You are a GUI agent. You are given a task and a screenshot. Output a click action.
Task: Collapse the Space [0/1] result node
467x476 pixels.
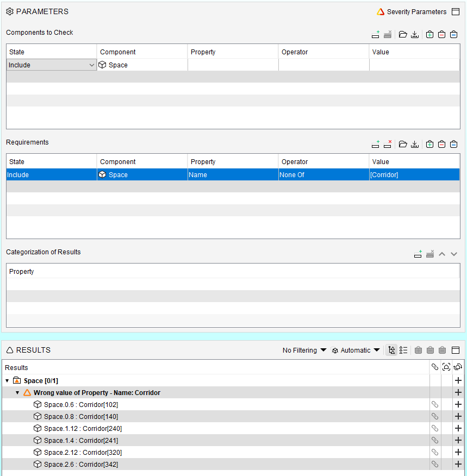[x=7, y=380]
